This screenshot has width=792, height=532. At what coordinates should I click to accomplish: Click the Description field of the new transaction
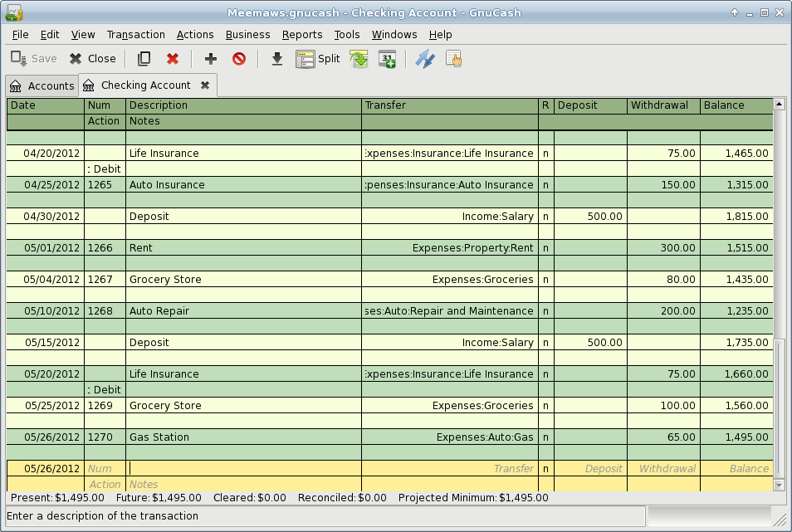coord(243,468)
